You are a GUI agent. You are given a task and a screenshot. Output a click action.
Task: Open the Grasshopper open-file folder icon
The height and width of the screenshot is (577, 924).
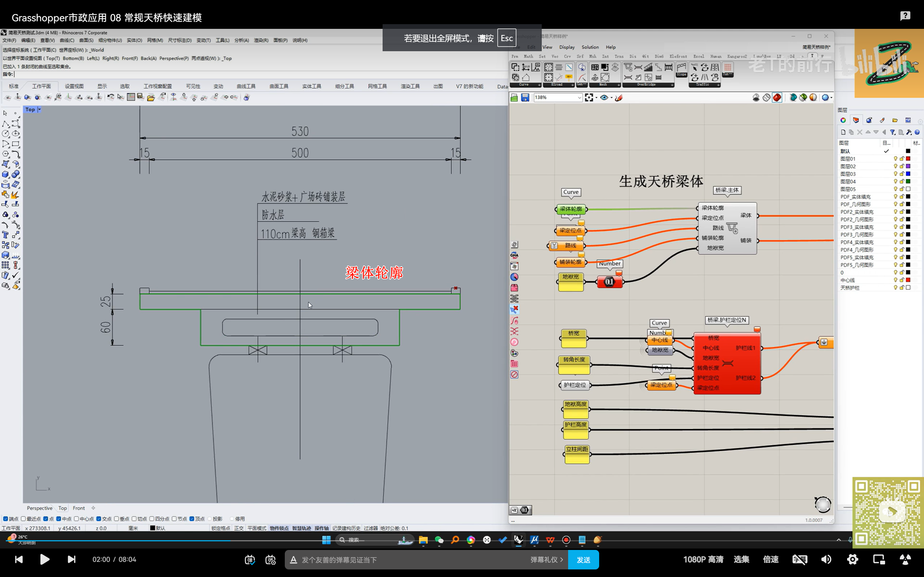coord(514,98)
